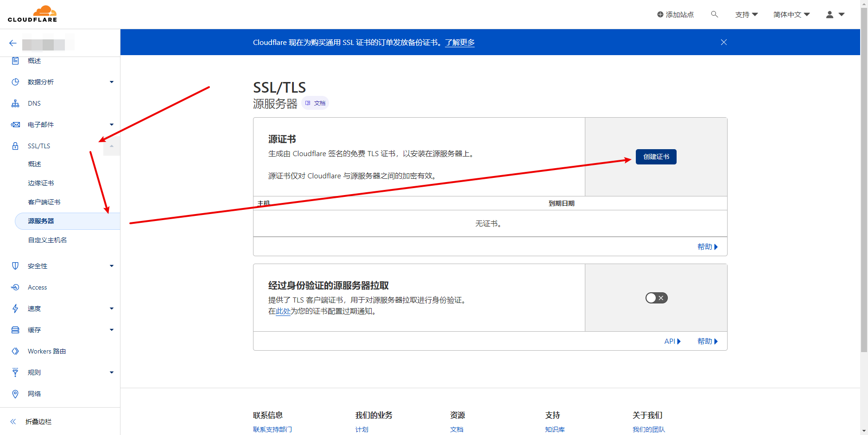Click the 数据分析 pie chart icon
The height and width of the screenshot is (435, 868).
(x=15, y=82)
